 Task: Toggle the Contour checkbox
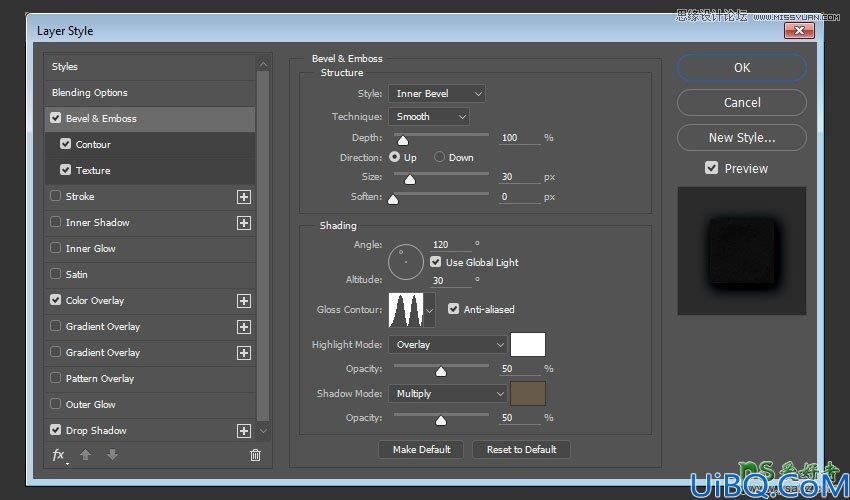(66, 144)
